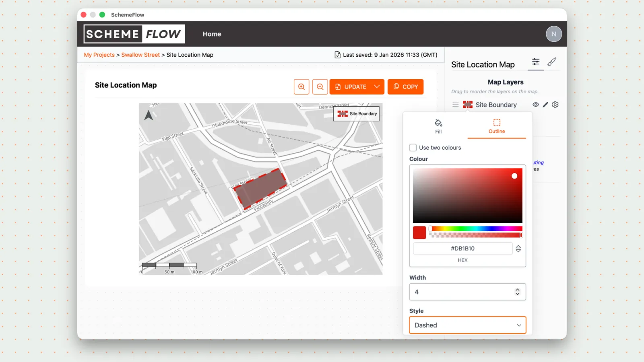
Task: Click the Air Street label on map
Action: pos(272,146)
